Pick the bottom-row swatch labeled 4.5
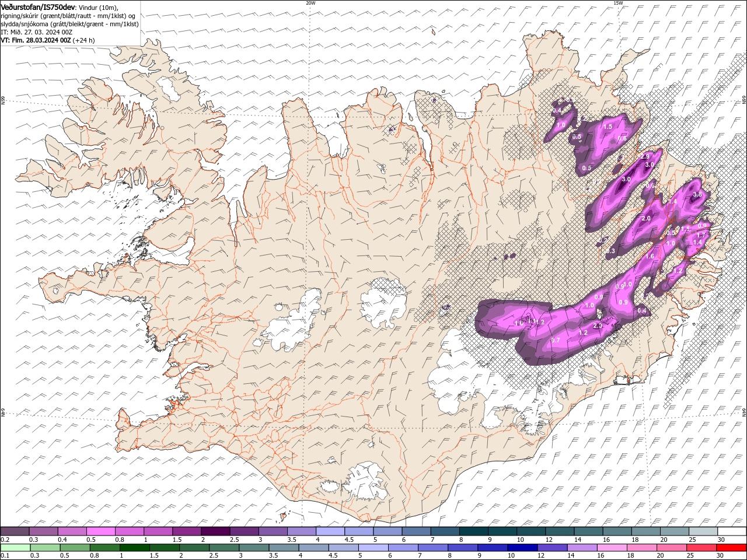Screen dimensions: 747x560 pyautogui.click(x=344, y=548)
